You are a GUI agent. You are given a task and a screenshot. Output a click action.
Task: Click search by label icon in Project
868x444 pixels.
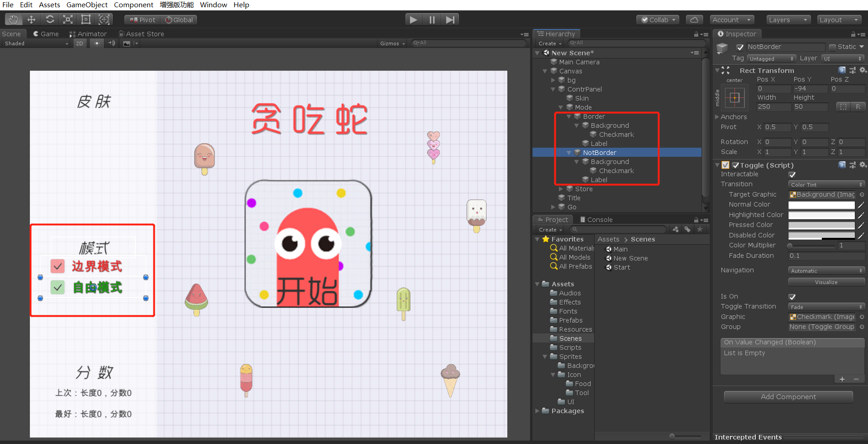pyautogui.click(x=687, y=229)
